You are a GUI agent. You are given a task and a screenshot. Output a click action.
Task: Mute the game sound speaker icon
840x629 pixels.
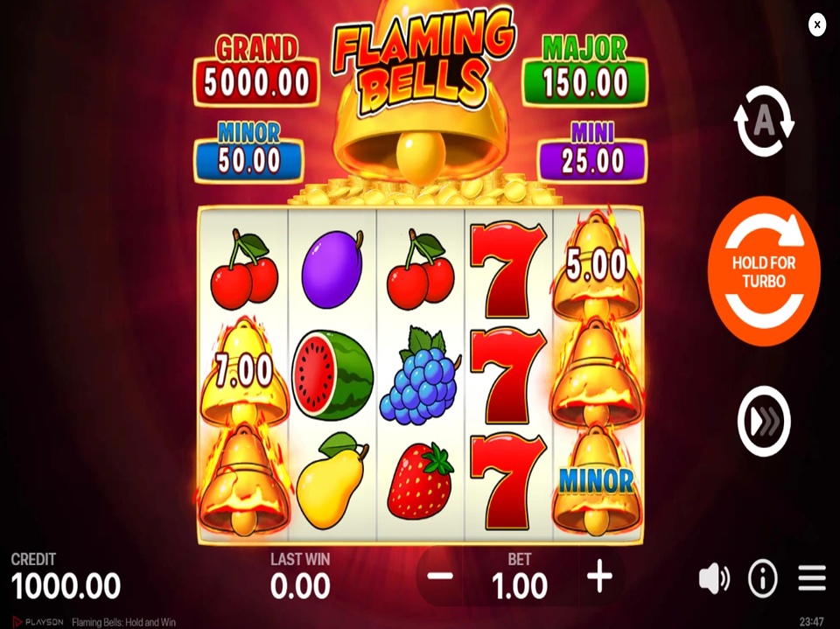[x=714, y=579]
